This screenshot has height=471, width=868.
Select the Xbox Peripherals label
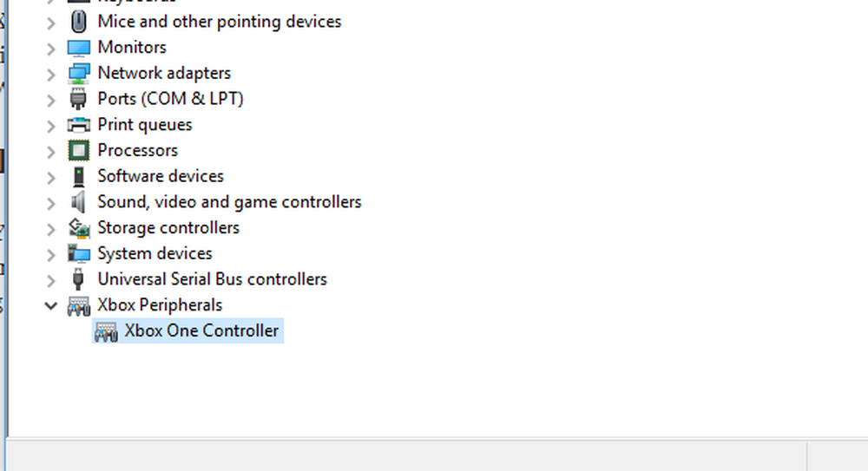click(160, 305)
